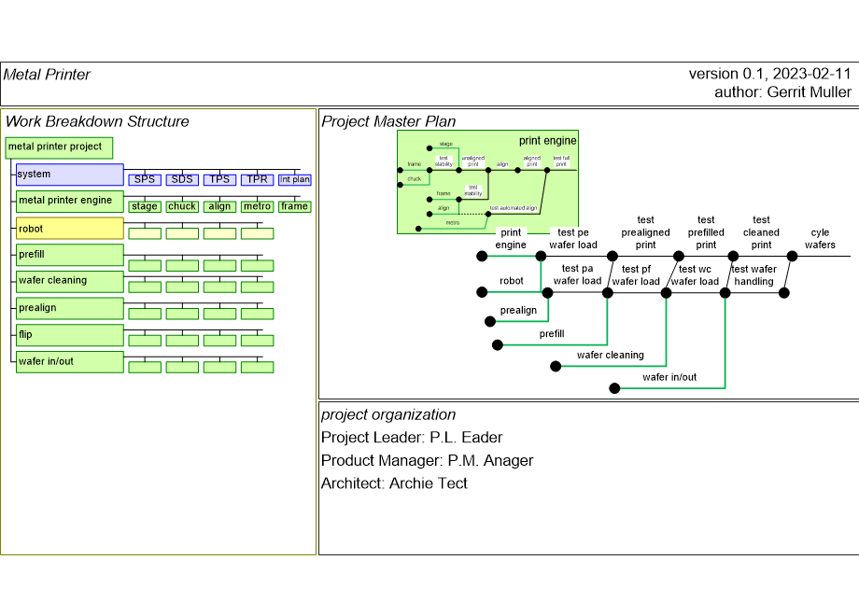This screenshot has width=859, height=616.
Task: Select the 'author: Gerrit Muller' text
Action: click(782, 92)
